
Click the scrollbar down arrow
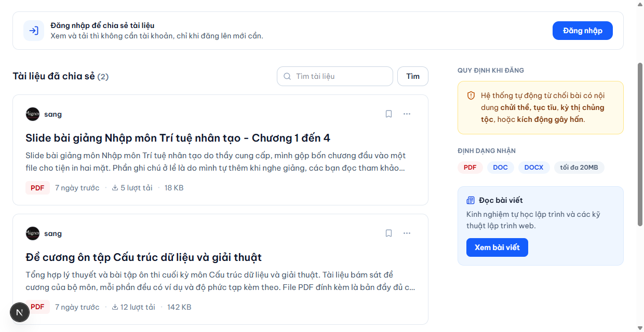pos(640,328)
